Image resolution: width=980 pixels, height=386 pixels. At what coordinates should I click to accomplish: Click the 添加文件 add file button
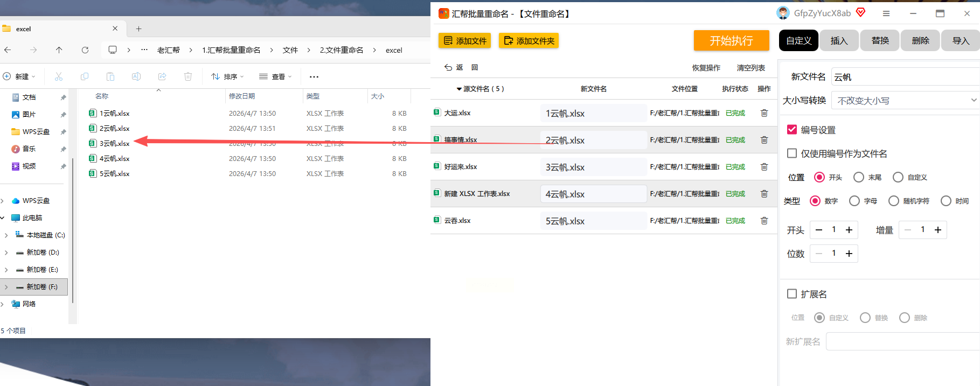(464, 41)
